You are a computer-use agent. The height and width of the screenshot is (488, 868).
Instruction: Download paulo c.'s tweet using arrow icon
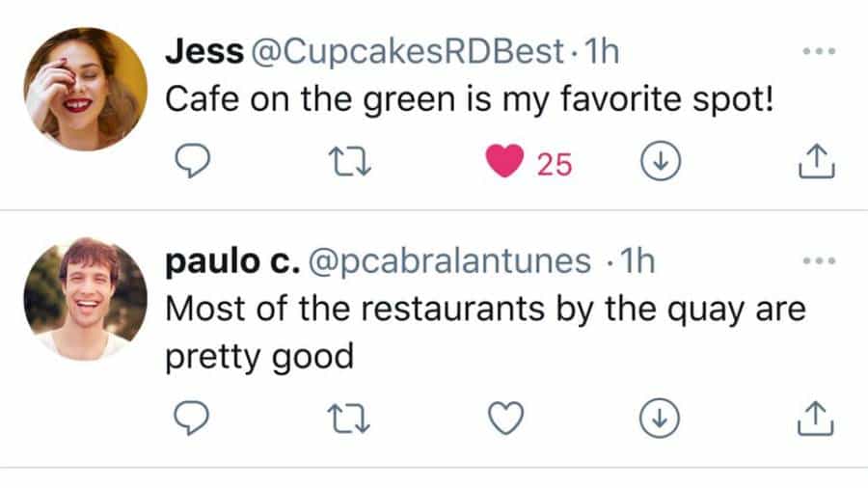(x=662, y=418)
